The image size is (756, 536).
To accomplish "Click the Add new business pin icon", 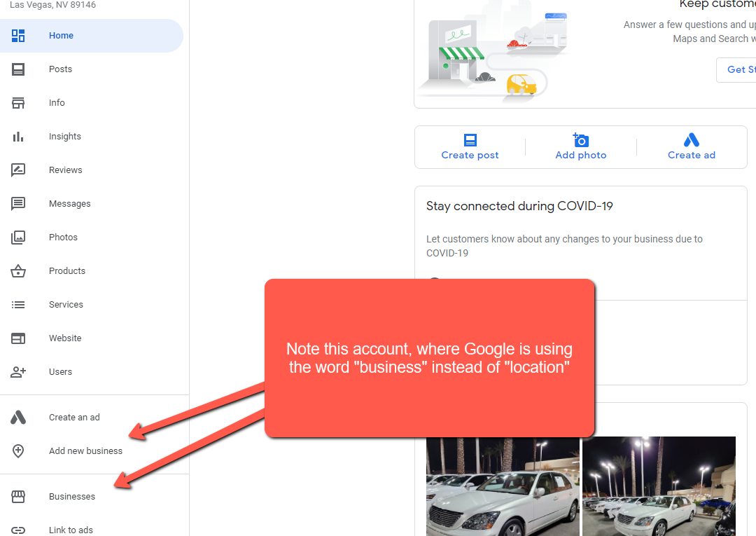I will [18, 451].
